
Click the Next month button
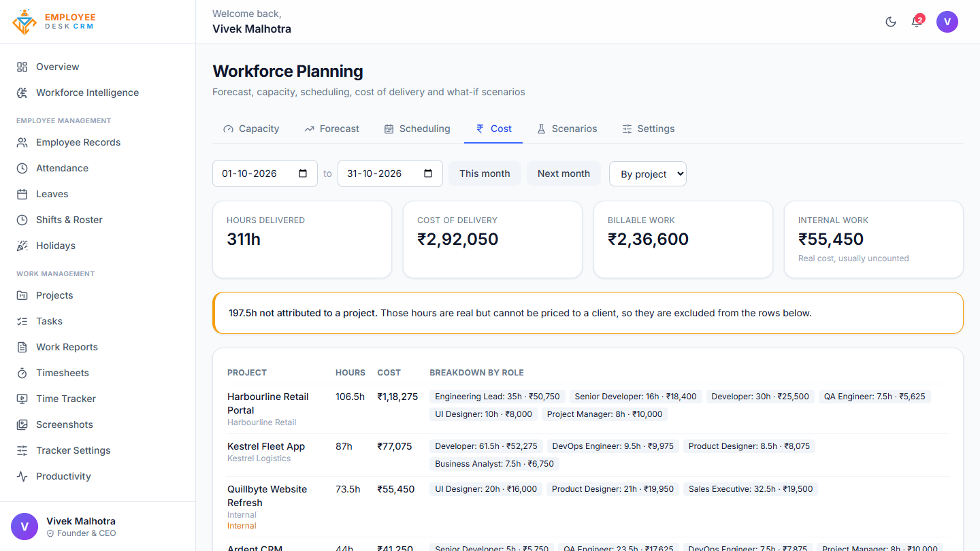point(563,173)
